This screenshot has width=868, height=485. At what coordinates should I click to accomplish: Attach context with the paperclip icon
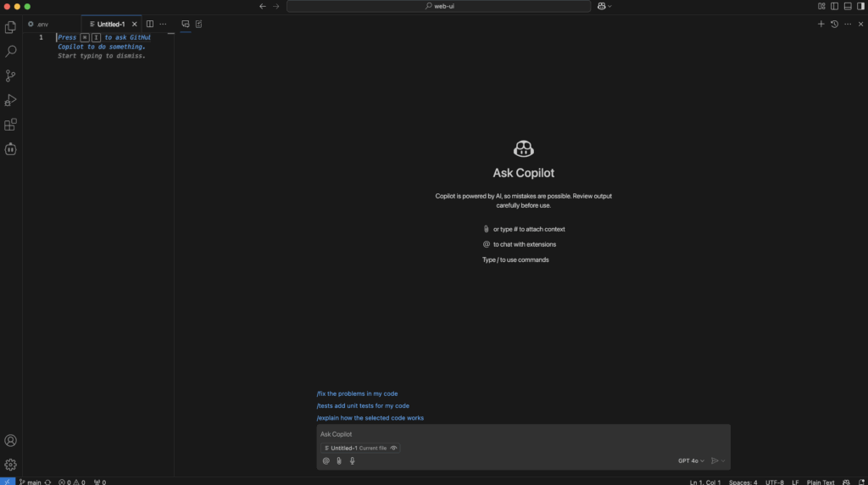(339, 460)
